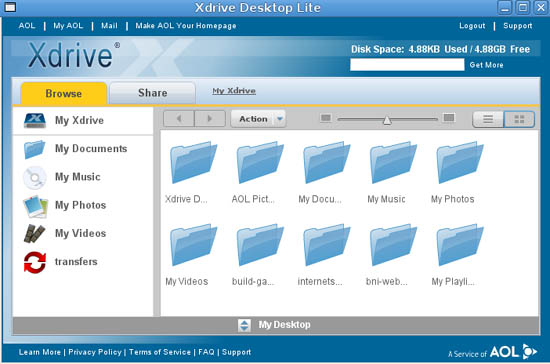Click the My Documents sidebar label

pos(91,149)
